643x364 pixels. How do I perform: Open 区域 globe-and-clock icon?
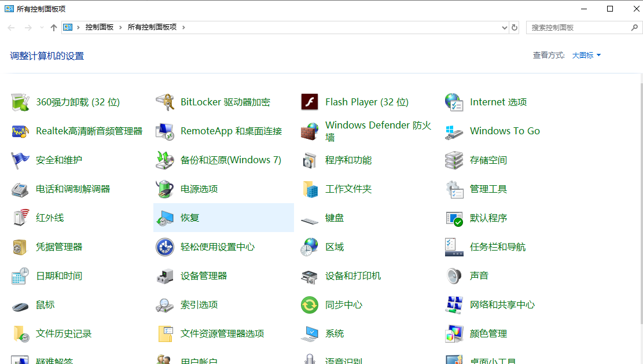pos(310,247)
